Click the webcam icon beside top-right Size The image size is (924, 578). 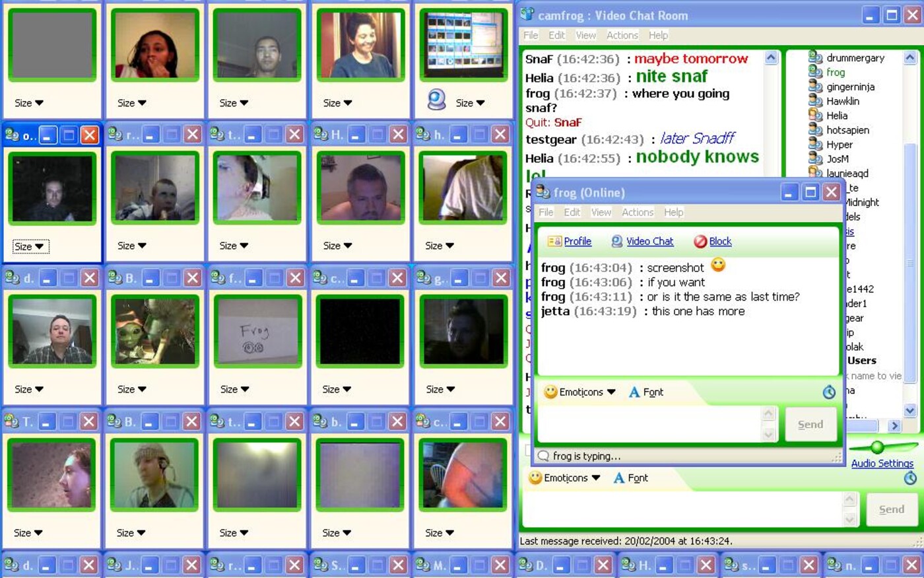pos(436,100)
